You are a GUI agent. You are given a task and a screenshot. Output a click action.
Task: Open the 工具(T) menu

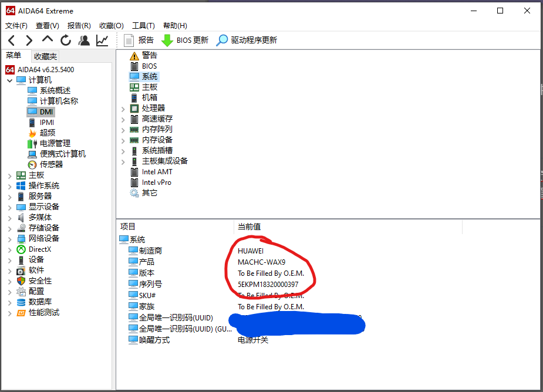[x=143, y=26]
